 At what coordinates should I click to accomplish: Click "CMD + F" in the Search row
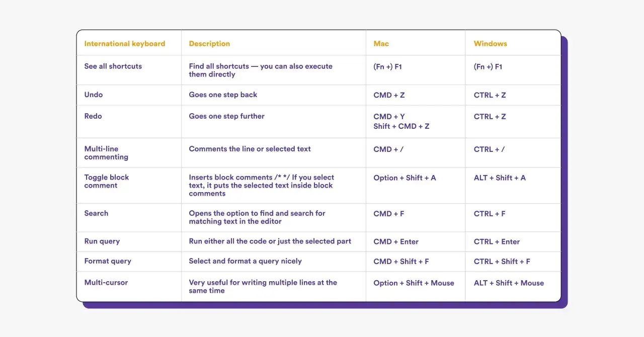click(x=389, y=214)
